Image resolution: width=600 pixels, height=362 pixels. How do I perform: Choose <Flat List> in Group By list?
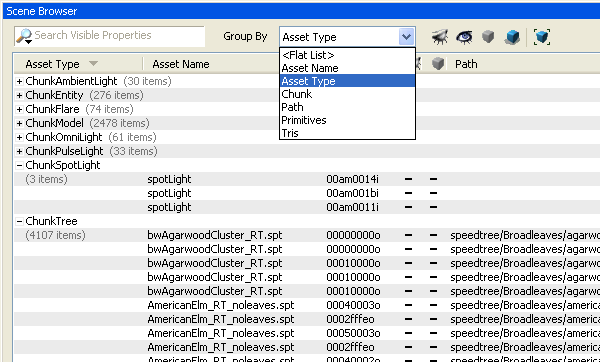click(x=347, y=55)
